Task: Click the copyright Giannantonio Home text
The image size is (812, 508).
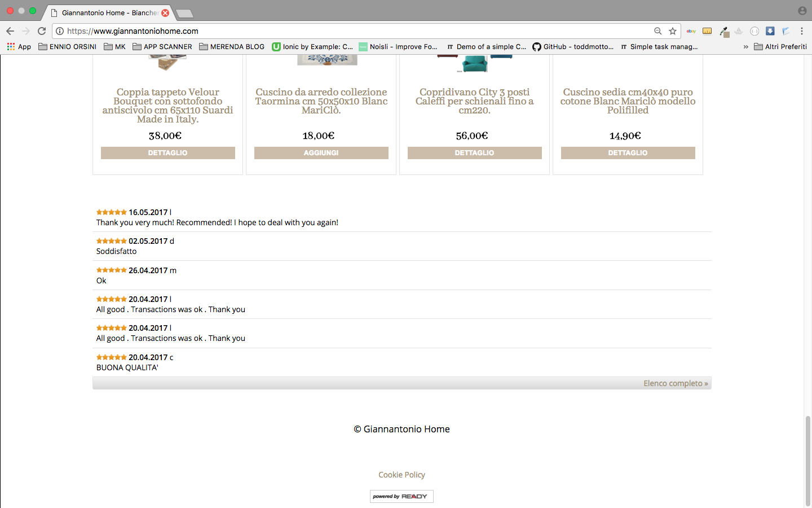Action: click(x=401, y=429)
